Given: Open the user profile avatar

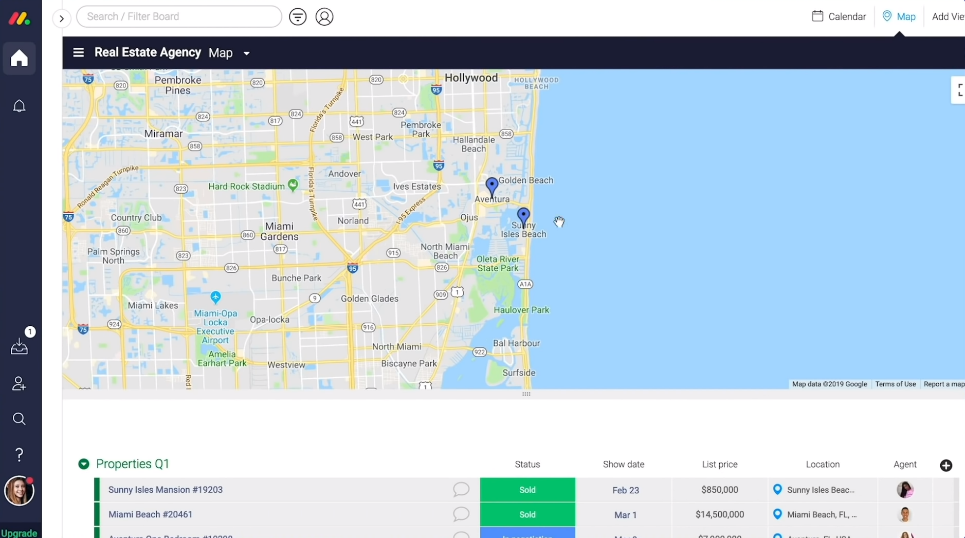Looking at the screenshot, I should (x=19, y=491).
